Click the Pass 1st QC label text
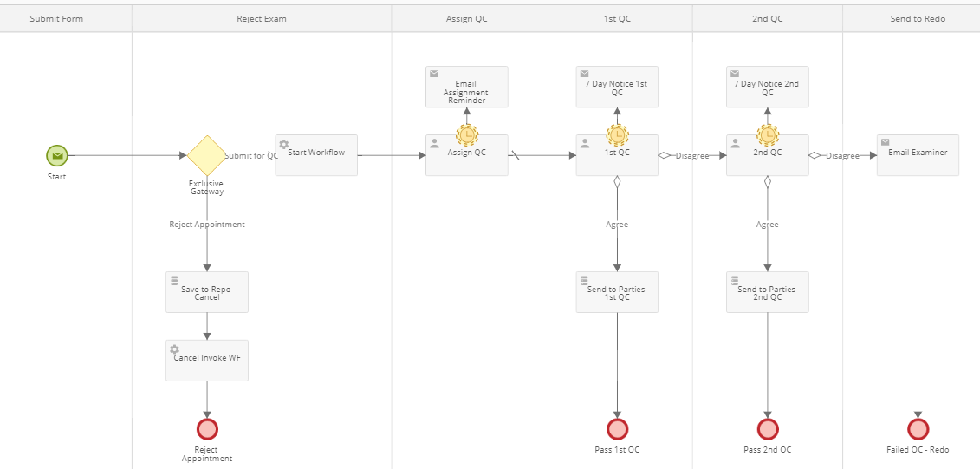This screenshot has width=980, height=469. point(617,450)
